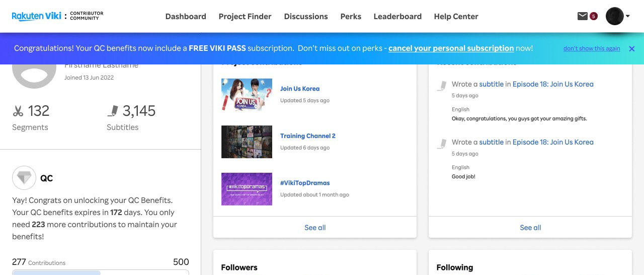Open Discussions page
The width and height of the screenshot is (644, 275).
coord(306,16)
